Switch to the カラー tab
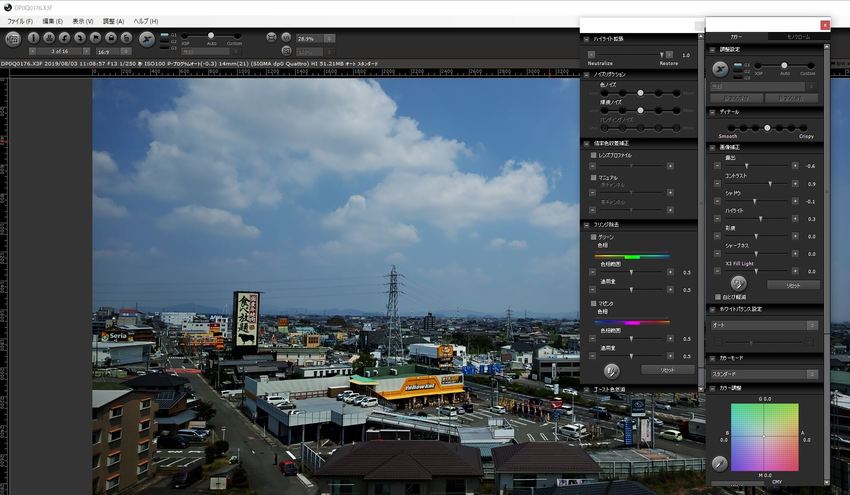 (736, 37)
